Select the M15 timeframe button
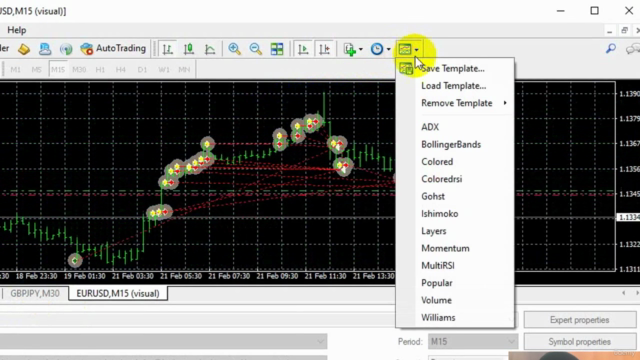640x360 pixels. coord(58,69)
